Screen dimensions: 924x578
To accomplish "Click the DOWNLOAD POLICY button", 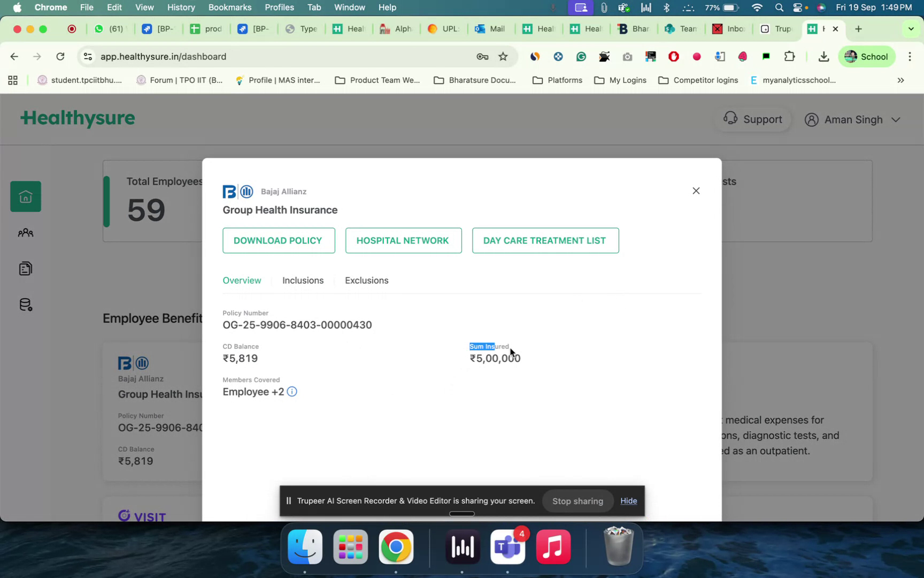I will pos(278,240).
